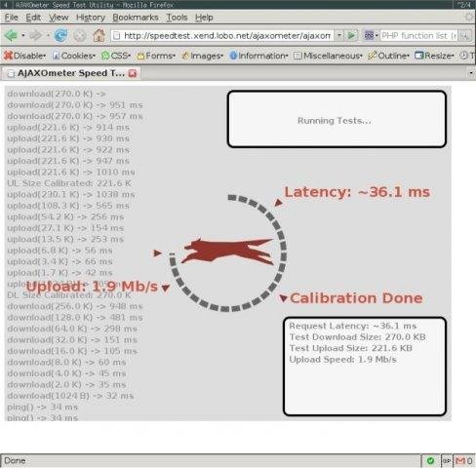
Task: Open the tab list dropdown arrow
Action: pos(471,73)
